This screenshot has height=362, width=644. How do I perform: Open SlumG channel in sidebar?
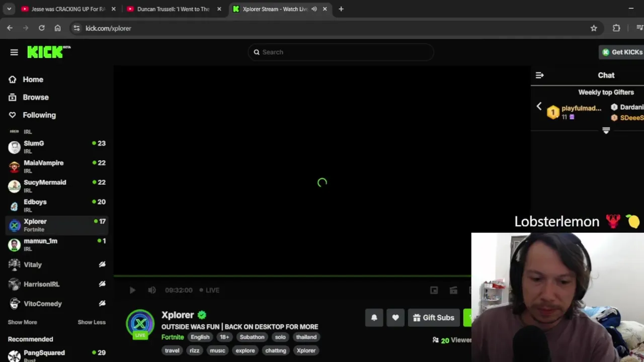(x=56, y=147)
